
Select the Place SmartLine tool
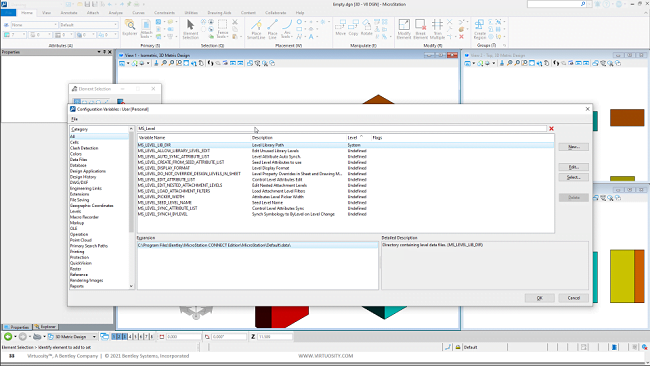pyautogui.click(x=256, y=29)
